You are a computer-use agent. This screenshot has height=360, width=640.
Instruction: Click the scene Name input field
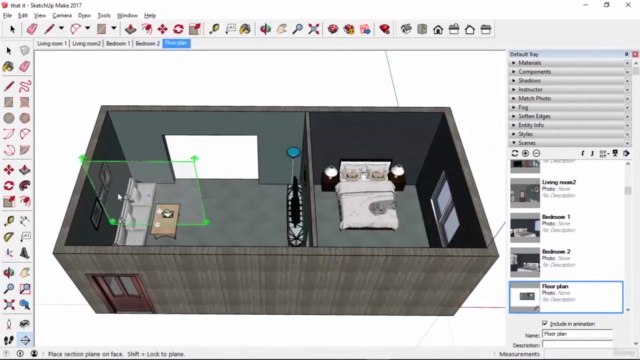577,334
